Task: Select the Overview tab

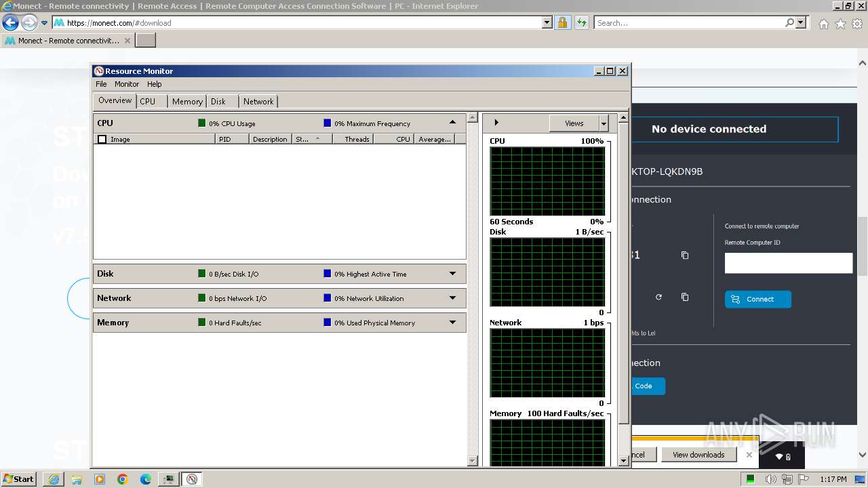Action: coord(115,100)
